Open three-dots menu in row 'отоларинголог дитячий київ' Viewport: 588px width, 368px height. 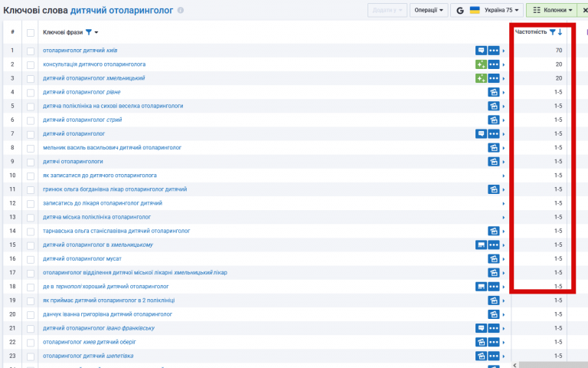click(494, 51)
